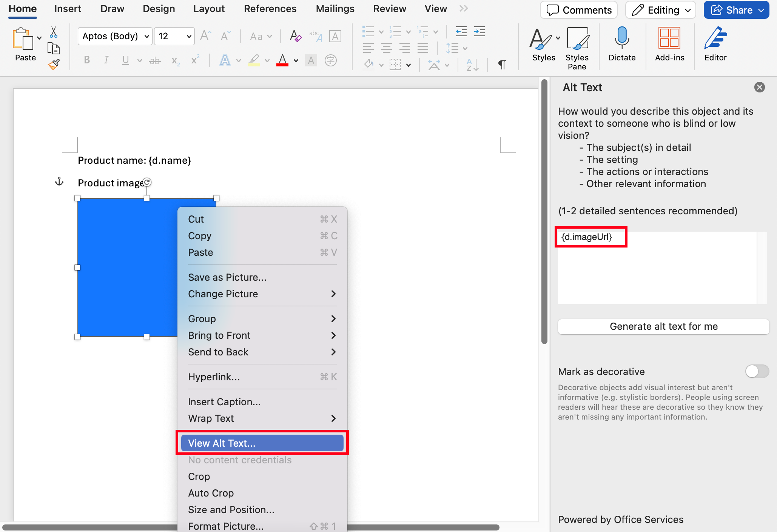The image size is (777, 532).
Task: Toggle Bold formatting
Action: click(87, 60)
